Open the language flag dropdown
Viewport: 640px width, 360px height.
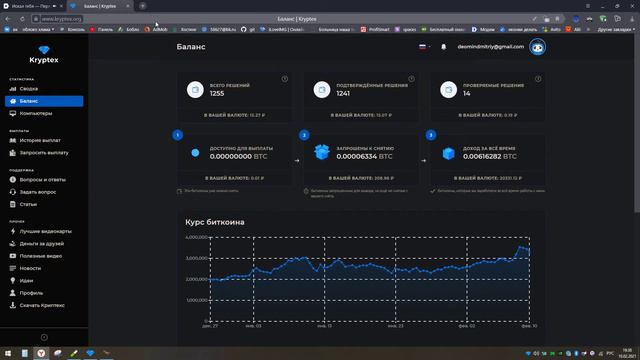[x=424, y=47]
